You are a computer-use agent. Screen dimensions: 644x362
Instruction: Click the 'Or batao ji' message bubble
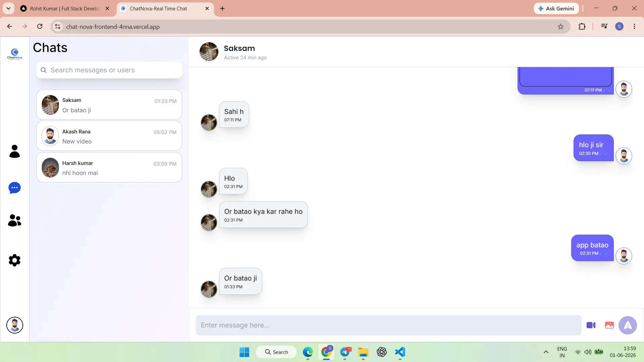[x=240, y=281]
